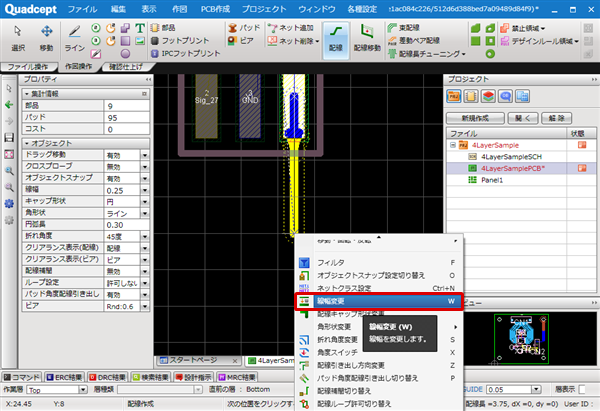Image resolution: width=600 pixels, height=411 pixels.
Task: Select 4LayerSamplePCB in file tree
Action: tap(513, 168)
